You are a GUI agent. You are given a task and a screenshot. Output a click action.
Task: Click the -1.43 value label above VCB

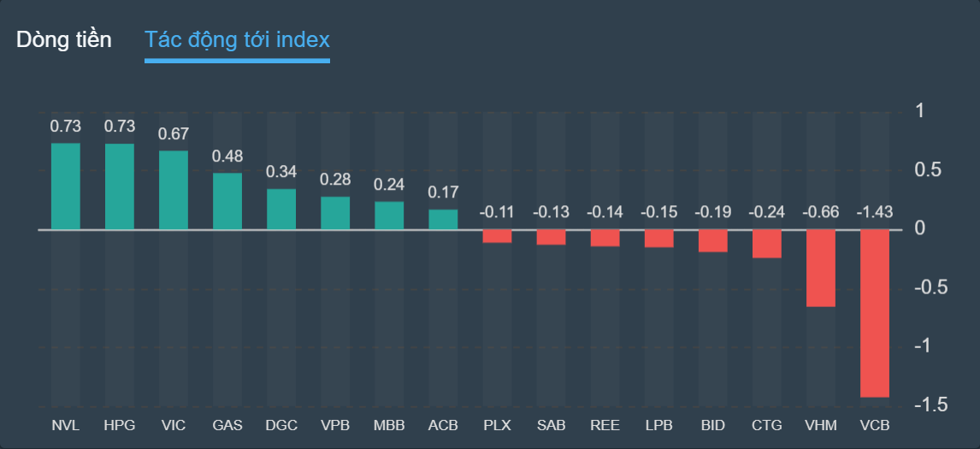pyautogui.click(x=875, y=212)
